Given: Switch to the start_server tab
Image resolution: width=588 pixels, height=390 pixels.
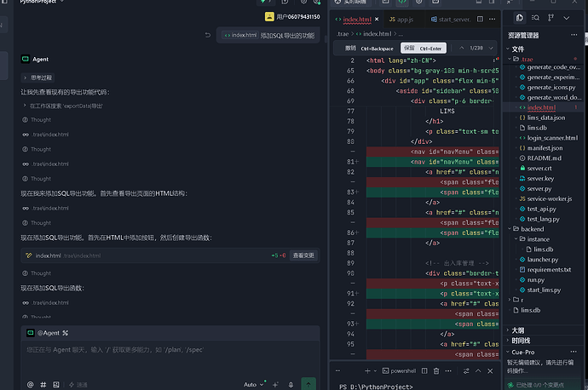Looking at the screenshot, I should pos(451,19).
